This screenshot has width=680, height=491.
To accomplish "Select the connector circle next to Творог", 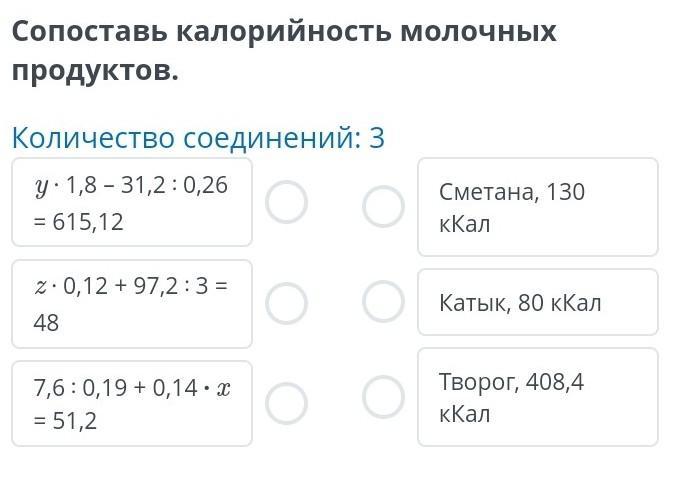I will pos(383,397).
